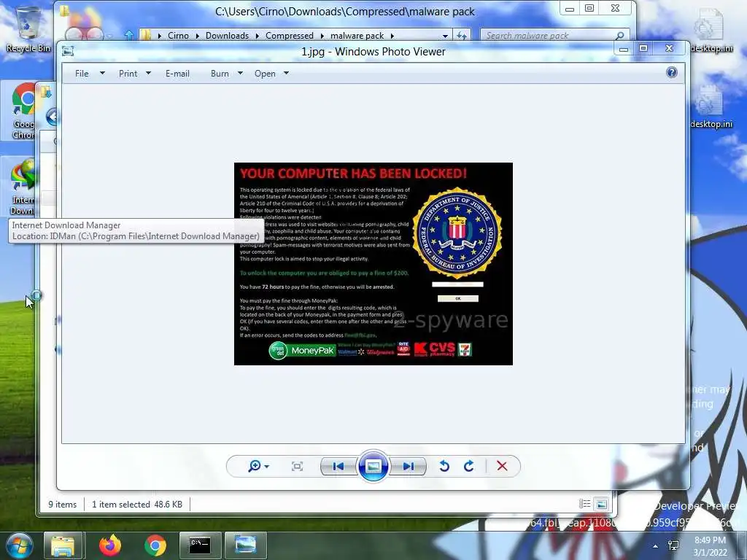Switch Explorer to details view icon

(x=584, y=504)
